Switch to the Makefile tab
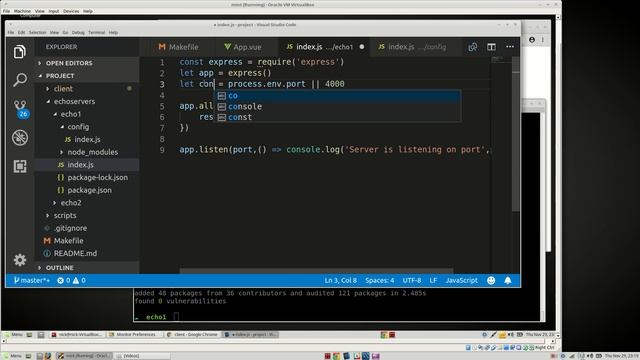Viewport: 640px width, 360px height. point(178,47)
